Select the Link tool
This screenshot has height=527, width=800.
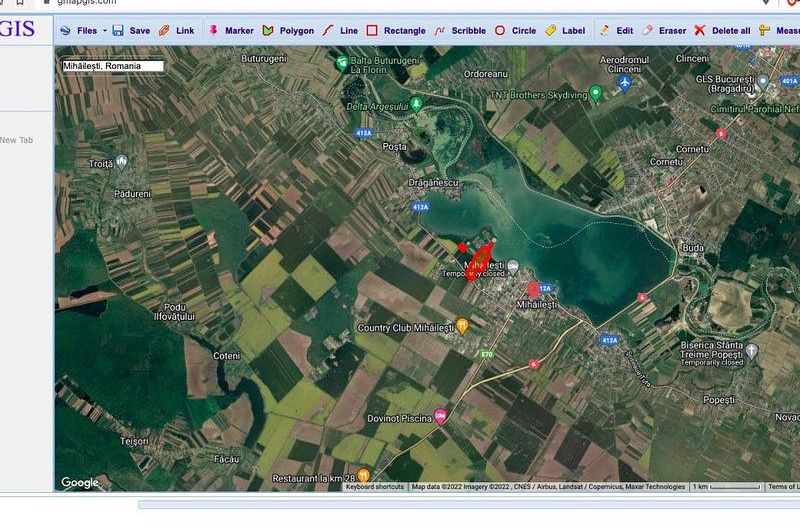(x=177, y=31)
